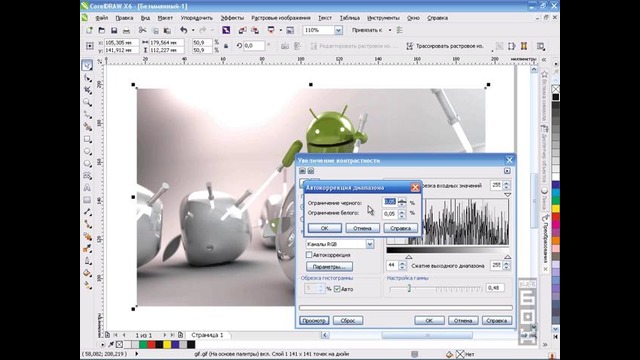This screenshot has height=360, width=640.
Task: Click the Export icon in toolbar
Action: 255,30
